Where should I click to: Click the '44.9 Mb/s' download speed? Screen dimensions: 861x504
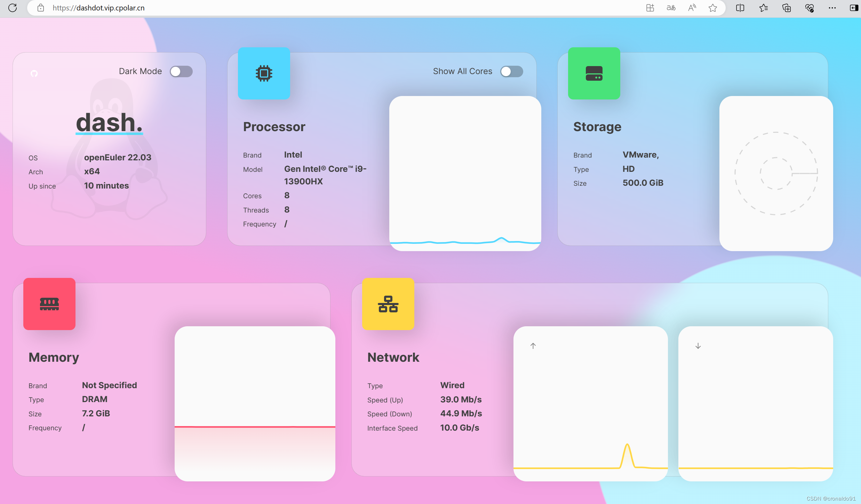[461, 413]
